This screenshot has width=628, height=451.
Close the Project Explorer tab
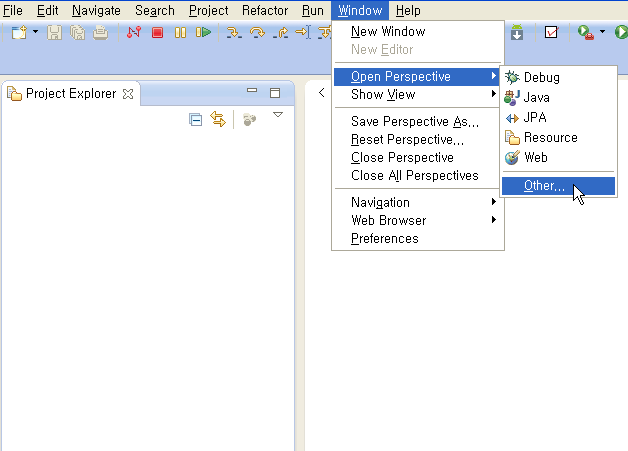[128, 94]
